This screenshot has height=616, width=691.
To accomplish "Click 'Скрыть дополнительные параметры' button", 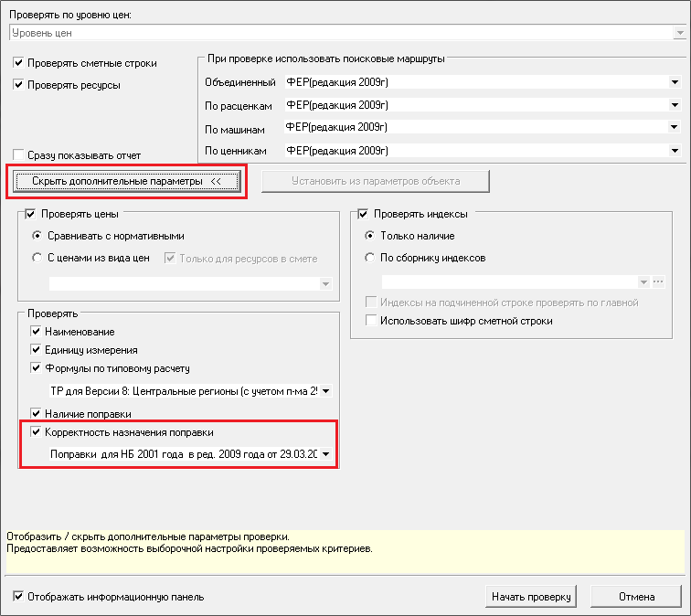I will coord(126,182).
